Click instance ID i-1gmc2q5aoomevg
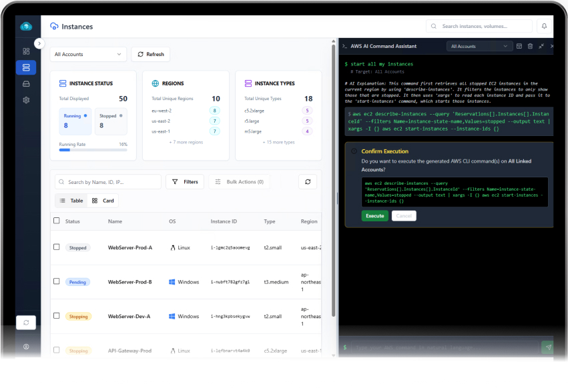 coord(230,247)
